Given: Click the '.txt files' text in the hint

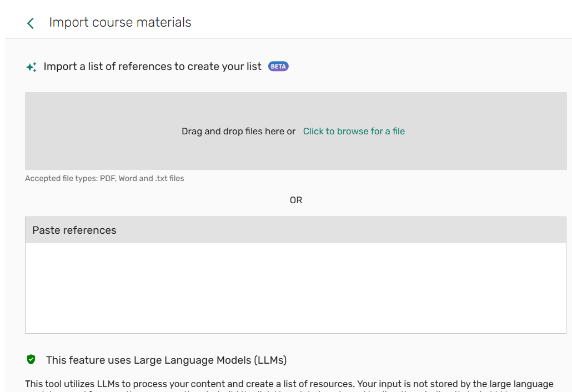Looking at the screenshot, I should click(169, 178).
